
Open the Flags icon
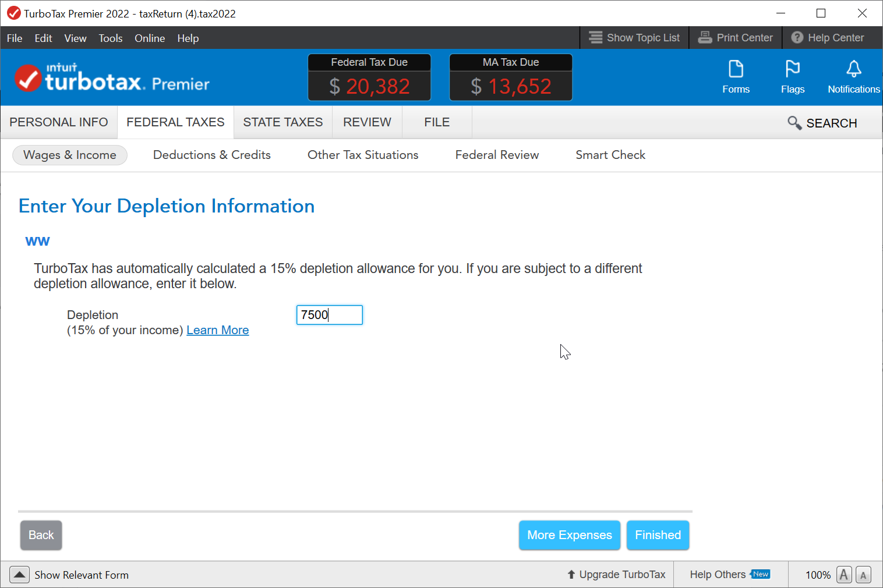coord(792,69)
